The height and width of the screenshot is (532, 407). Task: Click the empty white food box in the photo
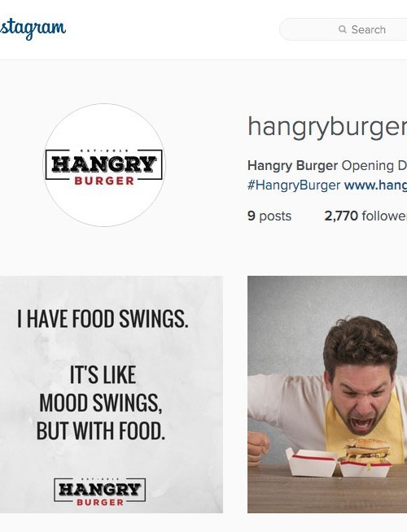[311, 462]
